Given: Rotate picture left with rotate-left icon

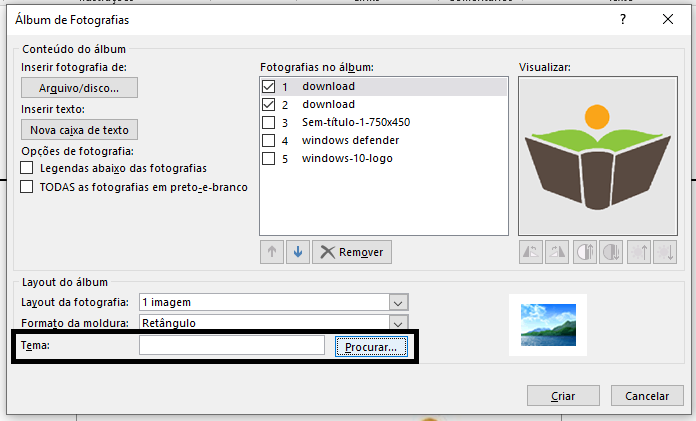Looking at the screenshot, I should coord(531,252).
